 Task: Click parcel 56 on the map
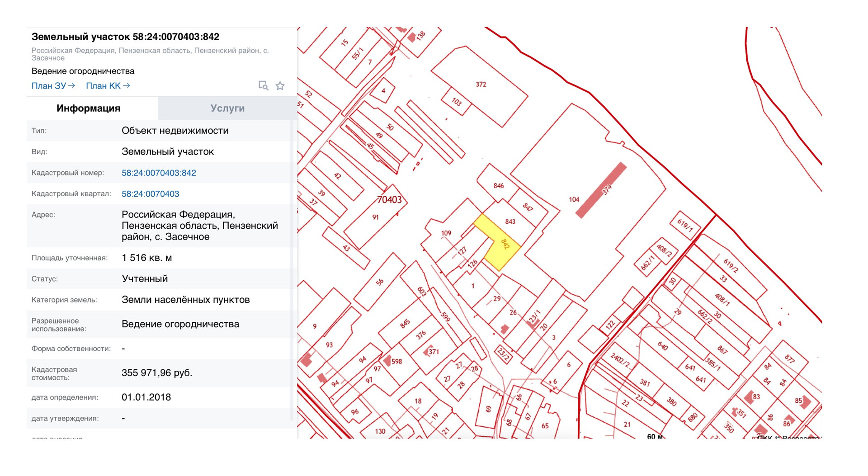point(379,282)
